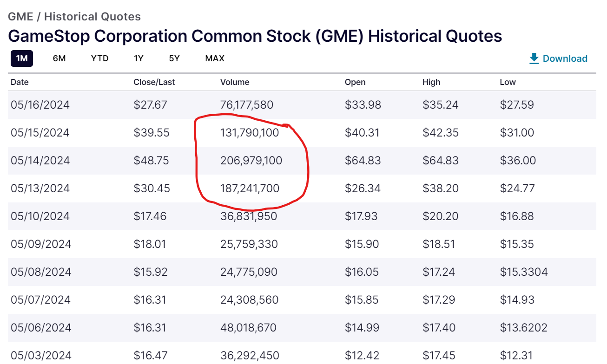
Task: Click the $64.83 open price on 05/14
Action: coord(363,161)
